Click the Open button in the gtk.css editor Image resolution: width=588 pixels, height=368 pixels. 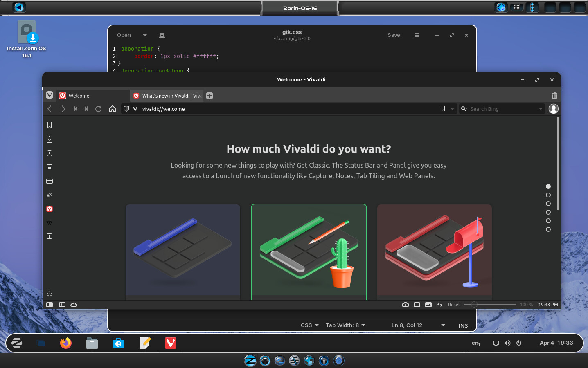[x=124, y=35]
